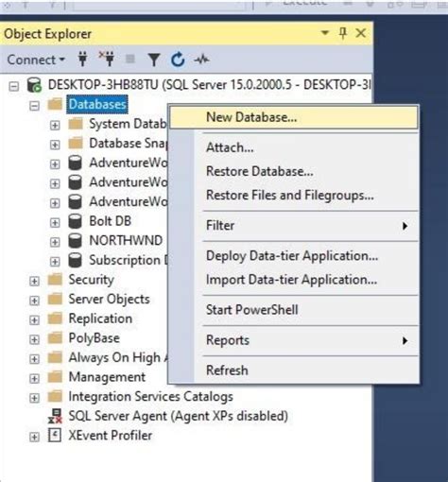Expand the System Databases node
The width and height of the screenshot is (448, 482).
pos(55,126)
